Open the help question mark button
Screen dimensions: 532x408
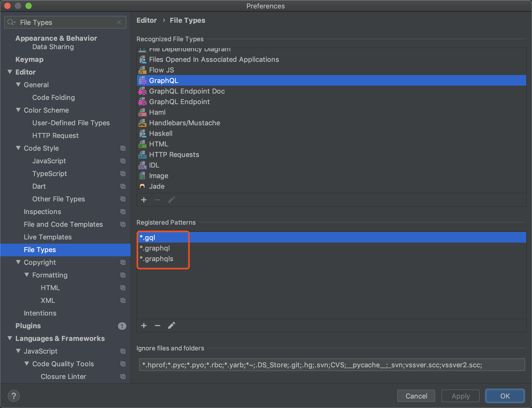14,396
